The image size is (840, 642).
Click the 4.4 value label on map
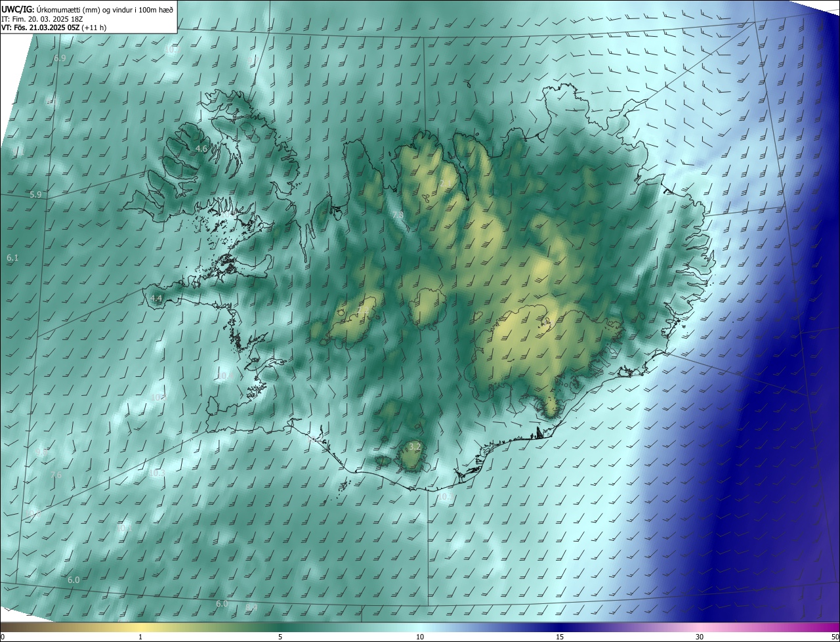click(x=156, y=298)
